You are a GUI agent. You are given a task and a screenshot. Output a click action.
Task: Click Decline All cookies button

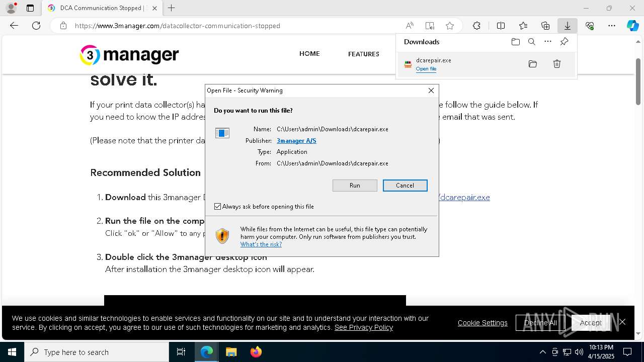[540, 323]
